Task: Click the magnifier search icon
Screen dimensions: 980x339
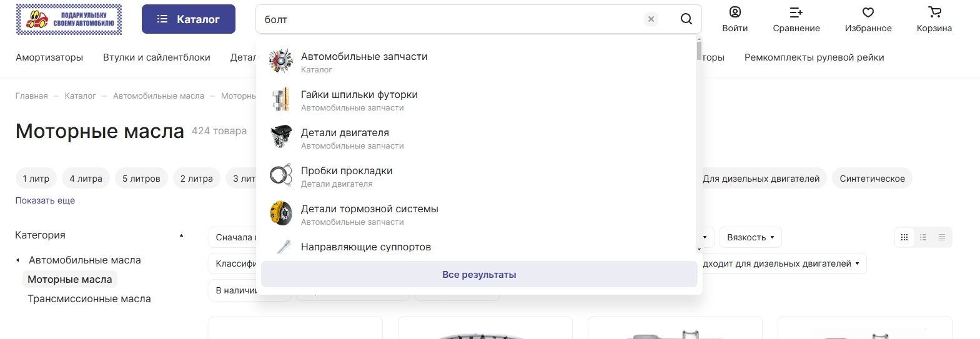Action: click(686, 19)
